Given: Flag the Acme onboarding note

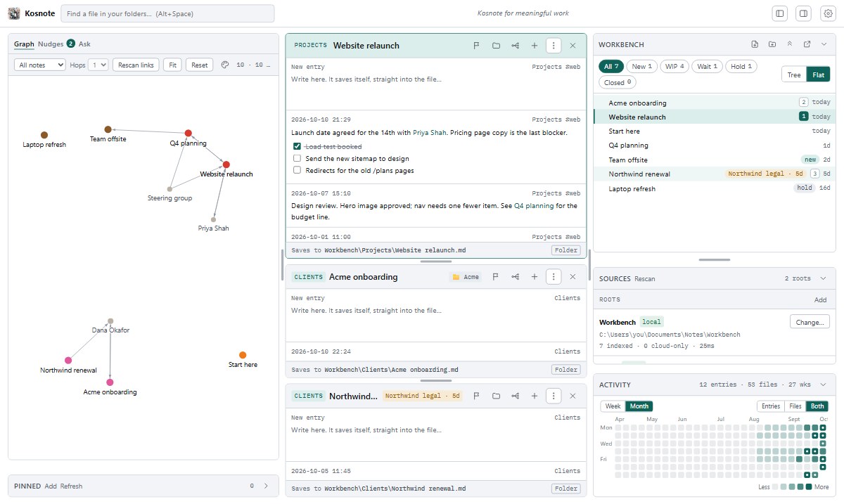Looking at the screenshot, I should [496, 277].
